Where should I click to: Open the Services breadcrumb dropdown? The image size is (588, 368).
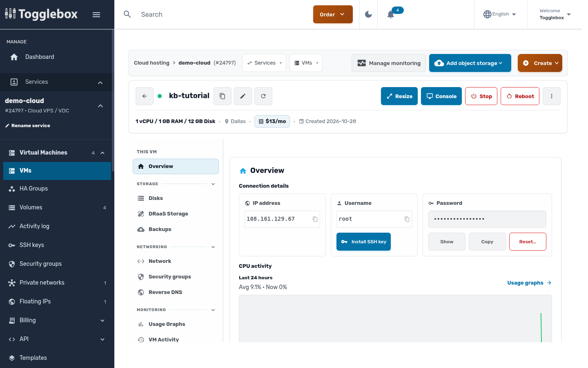tap(264, 63)
